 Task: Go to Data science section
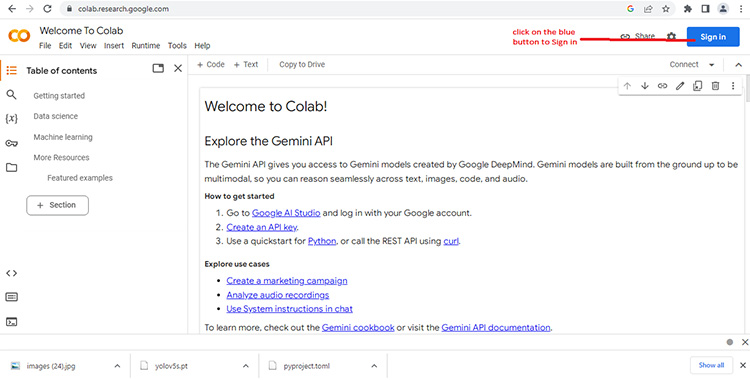[55, 116]
